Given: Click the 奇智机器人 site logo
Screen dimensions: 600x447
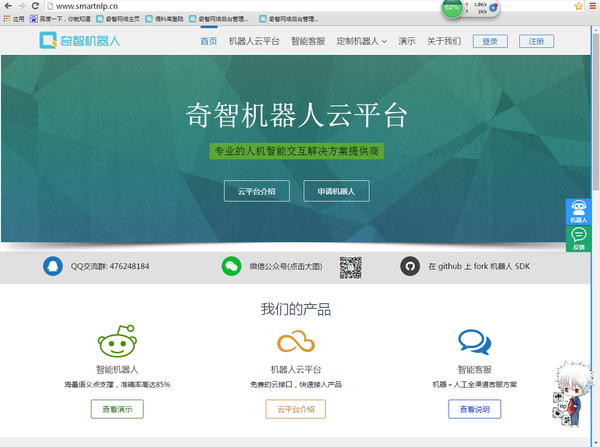Looking at the screenshot, I should [80, 40].
